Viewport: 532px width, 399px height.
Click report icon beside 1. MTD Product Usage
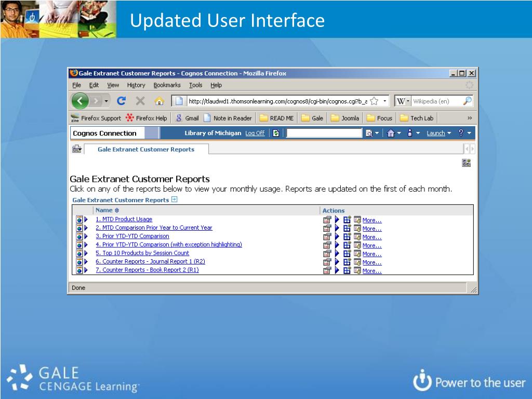[79, 219]
